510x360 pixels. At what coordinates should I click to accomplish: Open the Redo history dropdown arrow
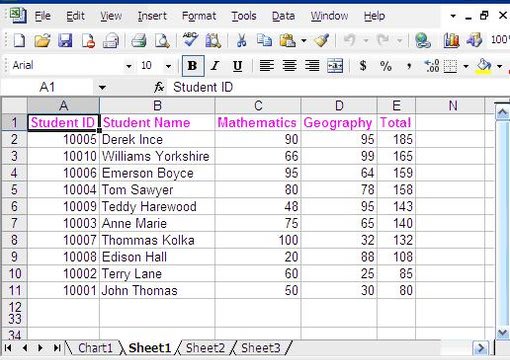coord(399,41)
